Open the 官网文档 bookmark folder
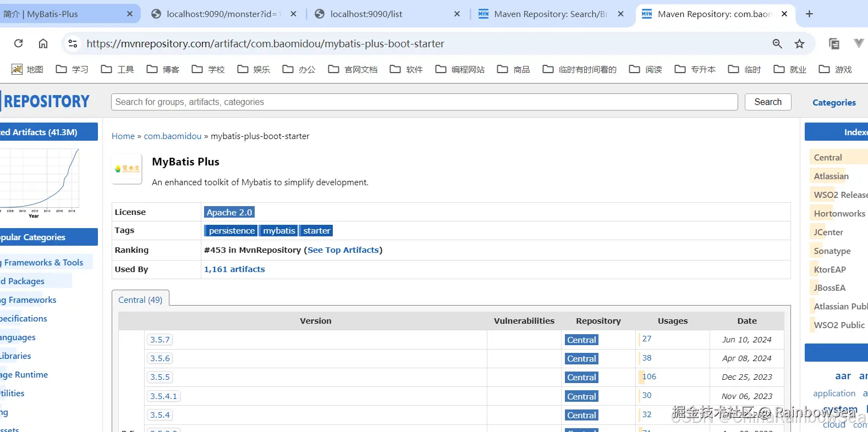The image size is (868, 432). tap(353, 69)
